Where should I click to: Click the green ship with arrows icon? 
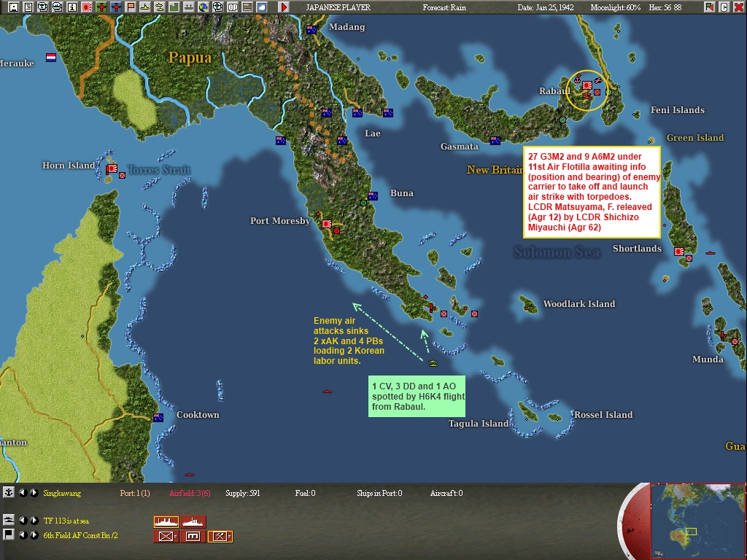(189, 7)
